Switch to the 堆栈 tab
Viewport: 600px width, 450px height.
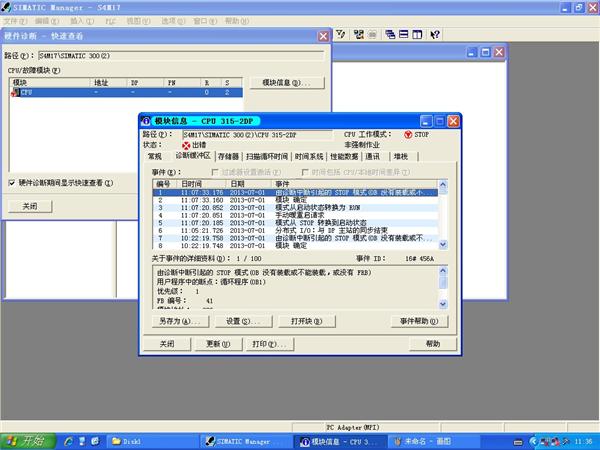401,157
